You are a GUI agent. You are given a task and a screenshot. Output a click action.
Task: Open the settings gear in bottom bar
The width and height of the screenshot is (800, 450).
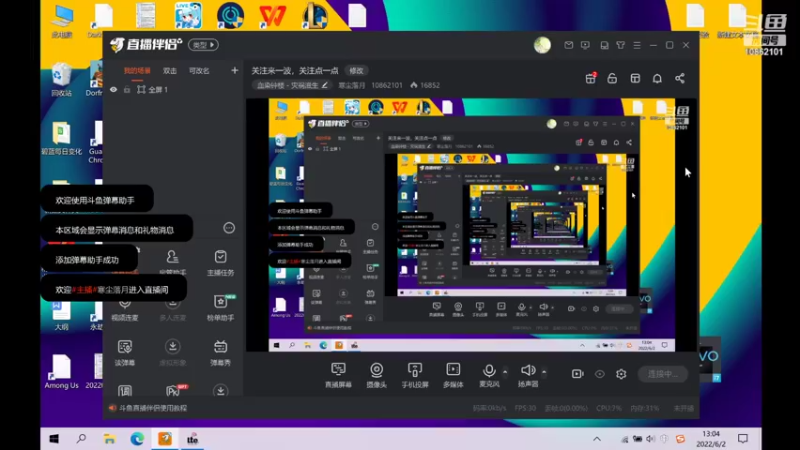(621, 374)
